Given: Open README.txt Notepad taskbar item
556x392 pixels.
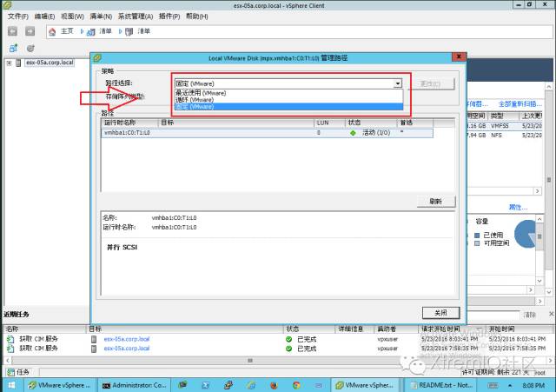Looking at the screenshot, I should pos(441,385).
